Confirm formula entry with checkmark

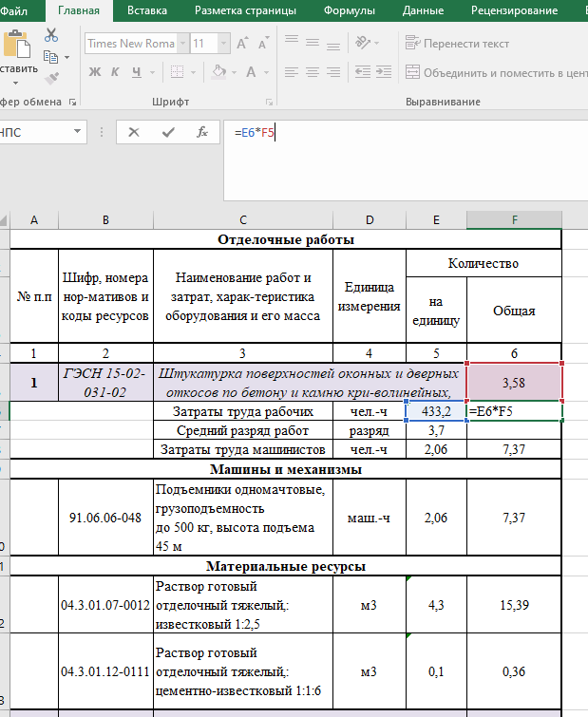pos(168,132)
